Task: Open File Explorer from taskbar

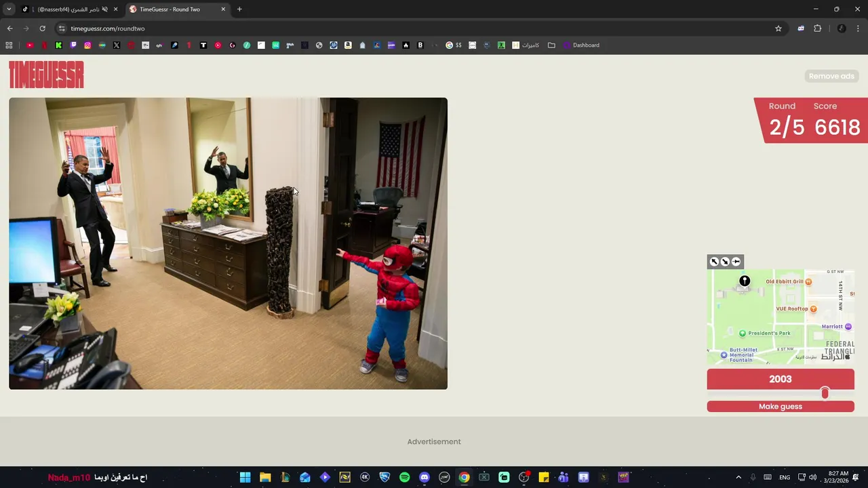Action: (x=265, y=477)
